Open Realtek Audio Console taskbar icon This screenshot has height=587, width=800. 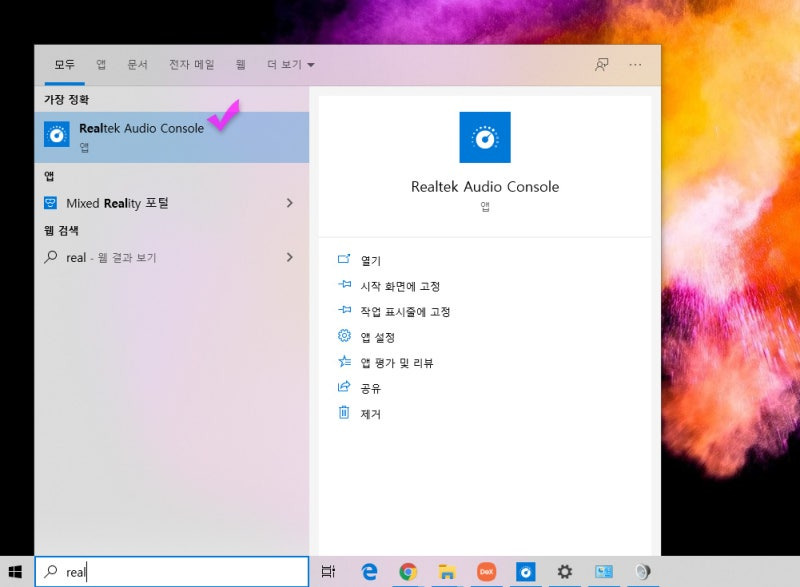(526, 572)
